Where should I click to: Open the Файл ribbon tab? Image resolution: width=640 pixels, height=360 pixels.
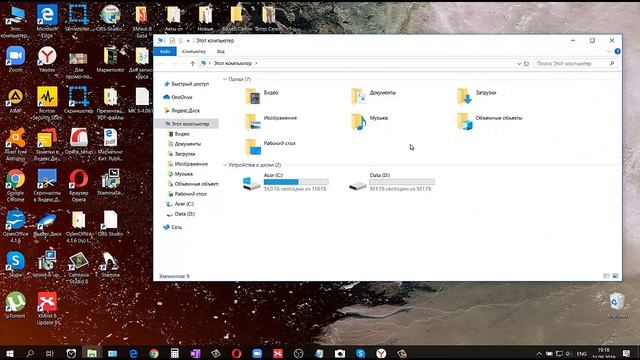pyautogui.click(x=165, y=51)
